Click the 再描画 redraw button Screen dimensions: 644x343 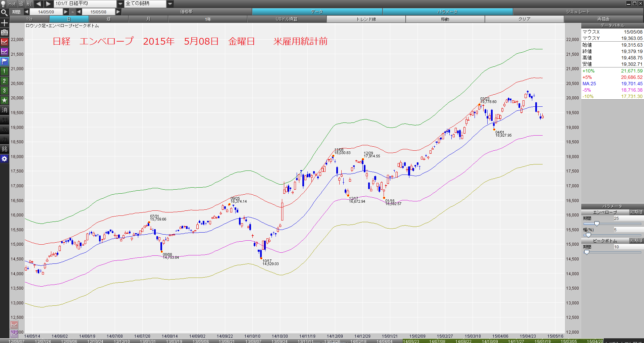603,19
